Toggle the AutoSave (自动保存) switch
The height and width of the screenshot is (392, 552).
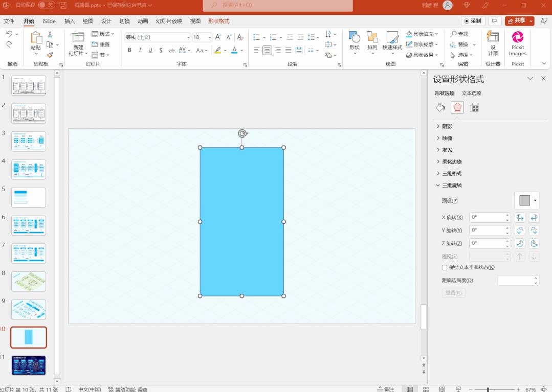46,5
